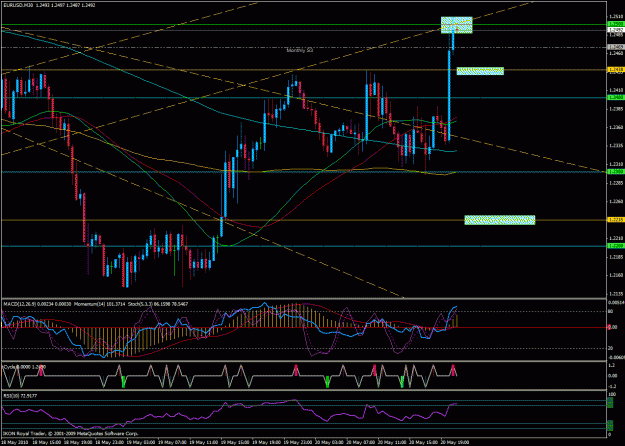Click the green 1.2300 price level label
Screen dimensions: 625x446
coord(615,171)
